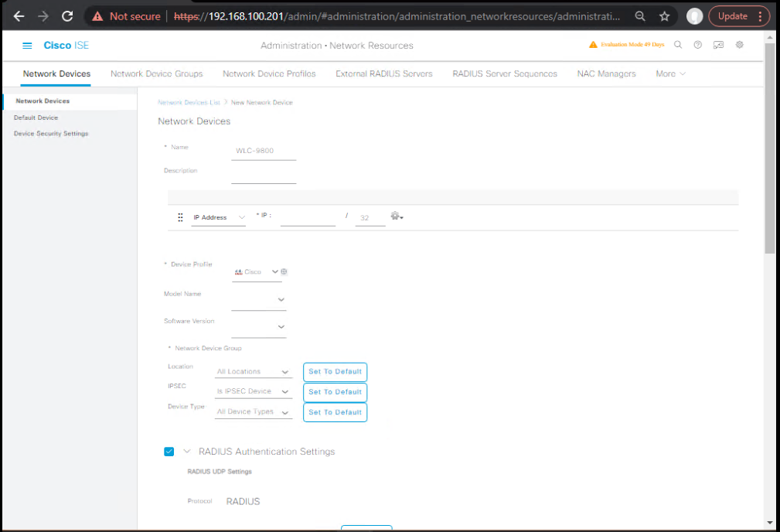Viewport: 780px width, 532px height.
Task: Click the page vertical scrollbar thumb
Action: (770, 148)
